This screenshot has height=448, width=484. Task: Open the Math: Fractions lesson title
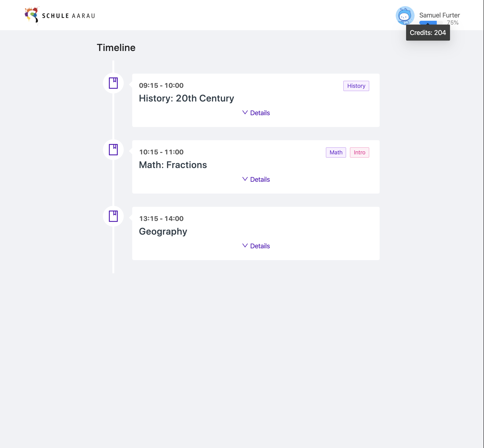[173, 165]
